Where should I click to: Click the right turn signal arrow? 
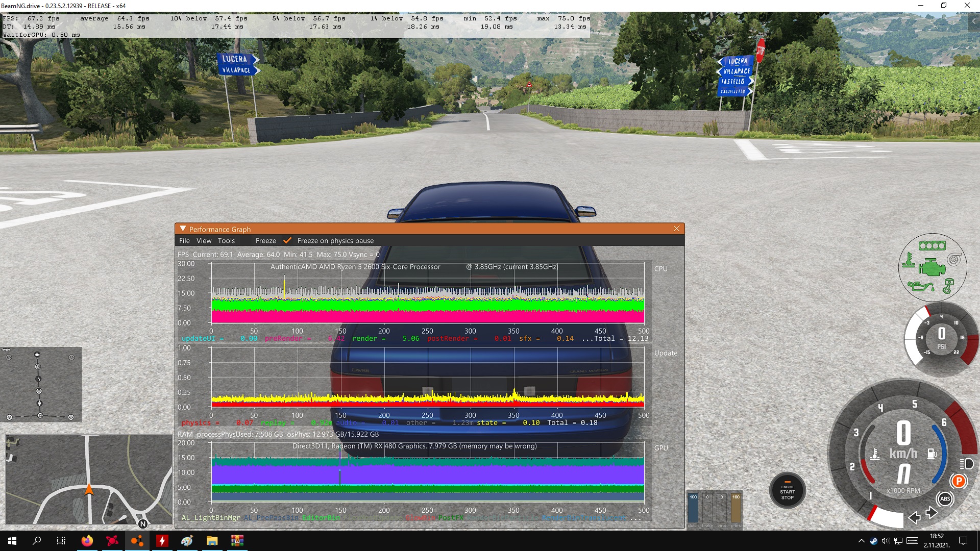click(931, 512)
